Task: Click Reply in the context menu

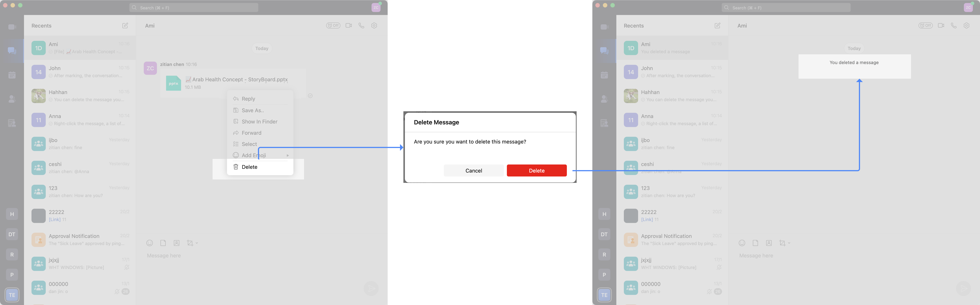Action: 248,99
